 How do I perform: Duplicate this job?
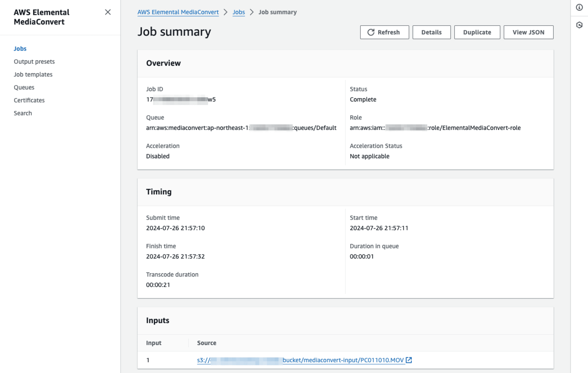click(477, 32)
